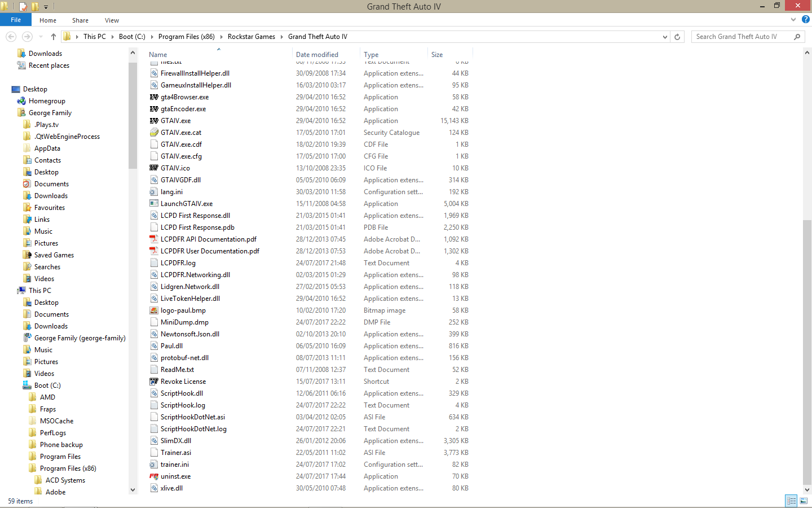Click the New folder icon in Quick Access Toolbar

pyautogui.click(x=35, y=7)
